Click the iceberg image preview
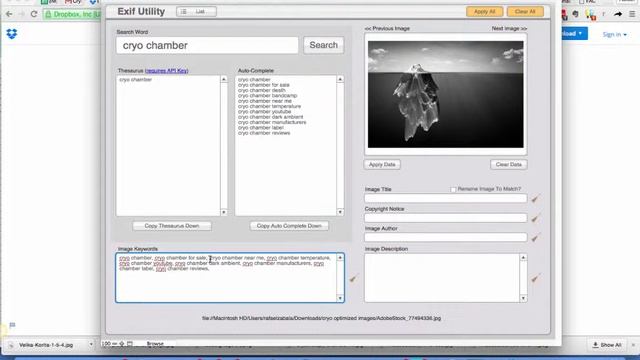The width and height of the screenshot is (640, 360). click(446, 94)
